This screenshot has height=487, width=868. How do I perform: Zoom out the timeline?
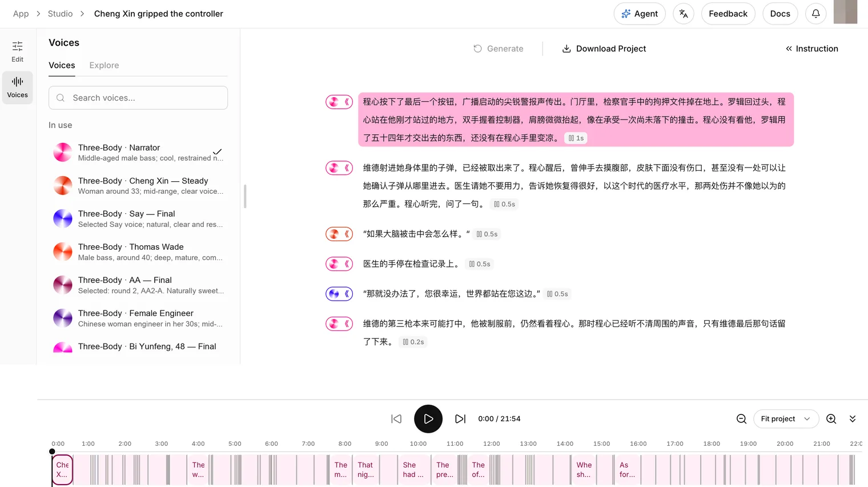coord(741,419)
